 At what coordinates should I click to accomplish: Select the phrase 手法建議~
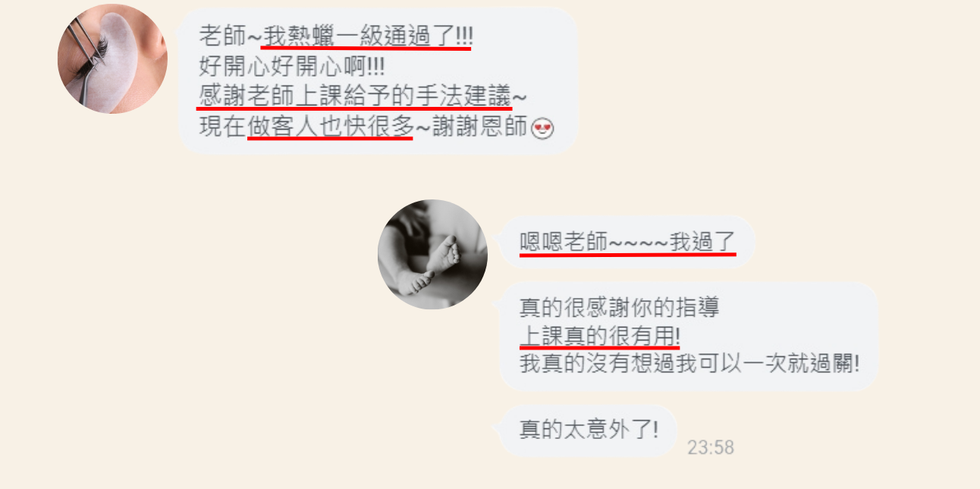481,97
